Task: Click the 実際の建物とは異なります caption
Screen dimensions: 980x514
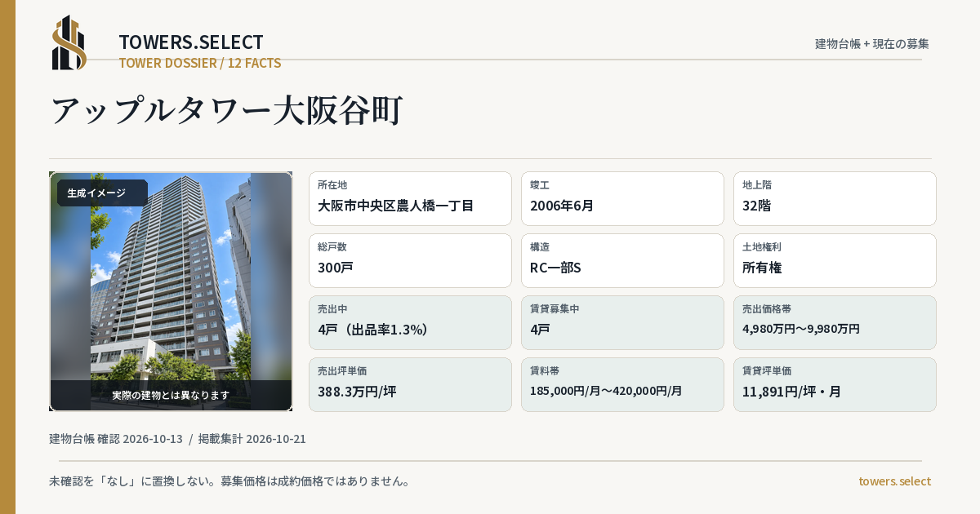Action: click(171, 395)
